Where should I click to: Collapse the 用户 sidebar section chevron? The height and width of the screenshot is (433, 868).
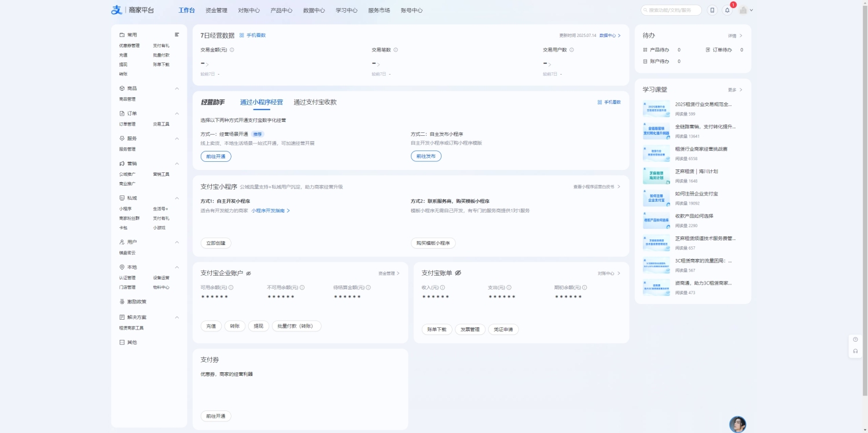coord(177,242)
